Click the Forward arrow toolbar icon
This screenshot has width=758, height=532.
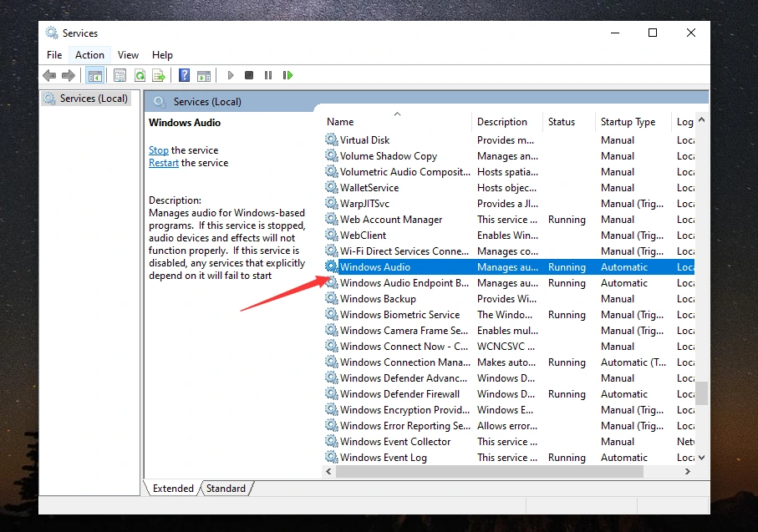point(69,75)
